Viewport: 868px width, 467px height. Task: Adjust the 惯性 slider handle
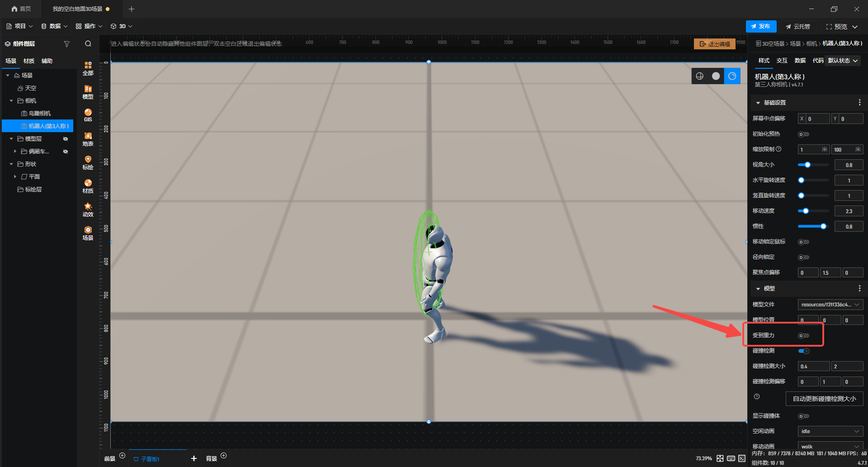point(823,226)
